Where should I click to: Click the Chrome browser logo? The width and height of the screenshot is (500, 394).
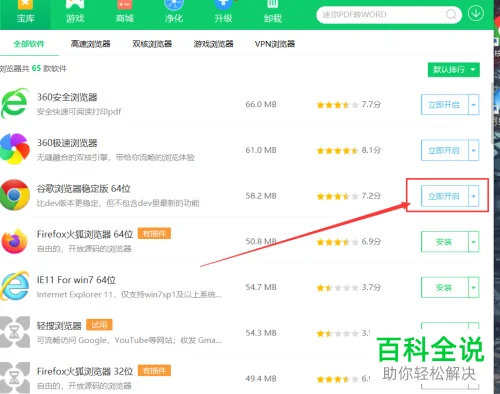(x=15, y=195)
